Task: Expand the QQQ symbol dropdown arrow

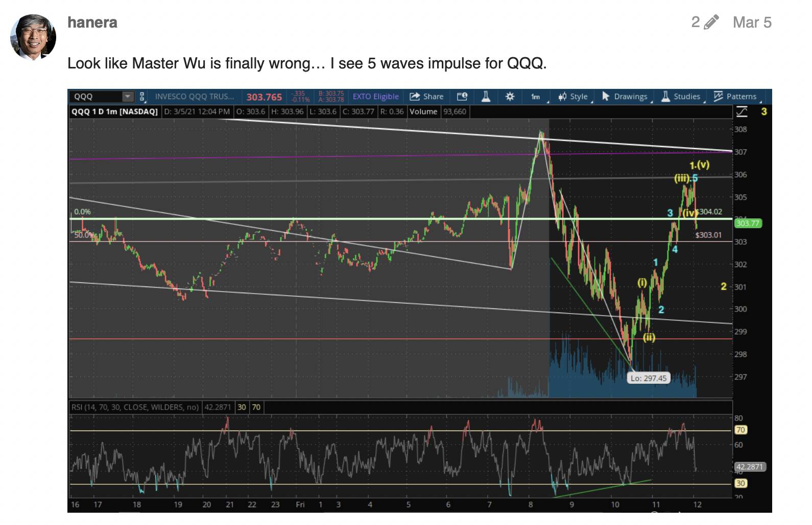Action: [128, 97]
